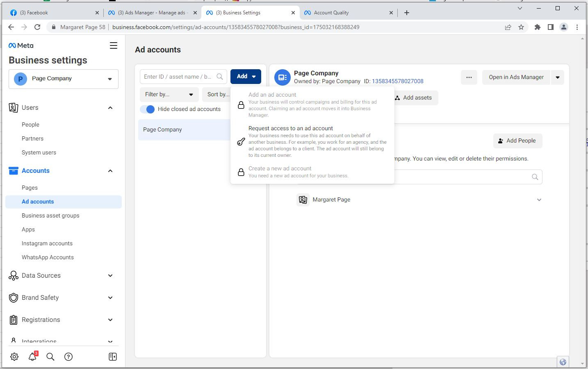The width and height of the screenshot is (588, 369).
Task: Open the browser extensions puzzle icon
Action: [537, 27]
